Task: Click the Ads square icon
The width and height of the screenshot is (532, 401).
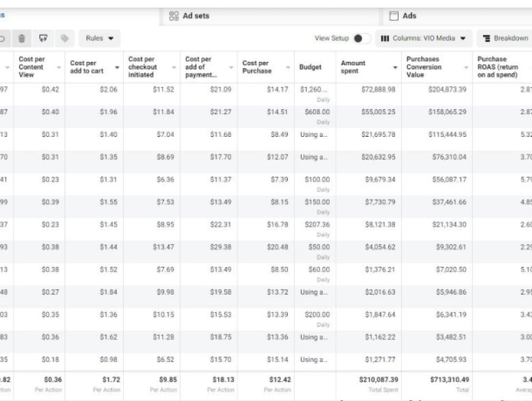Action: point(393,16)
